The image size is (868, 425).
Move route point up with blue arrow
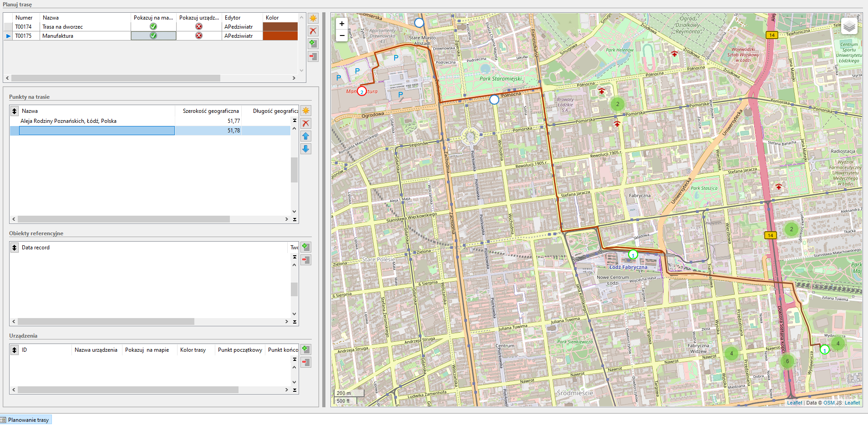click(306, 136)
